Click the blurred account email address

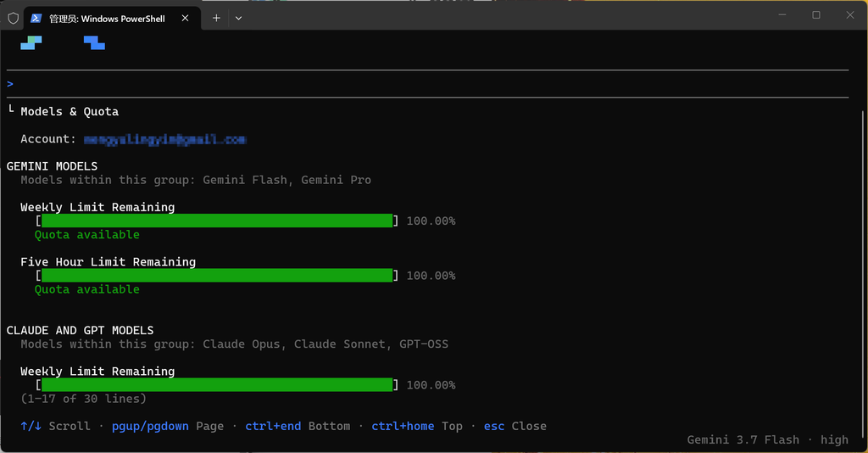coord(165,139)
